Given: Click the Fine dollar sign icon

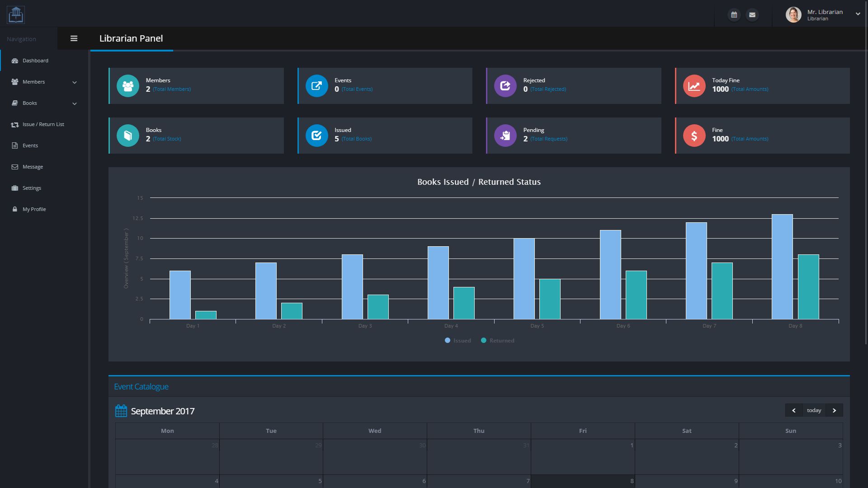Looking at the screenshot, I should 694,136.
